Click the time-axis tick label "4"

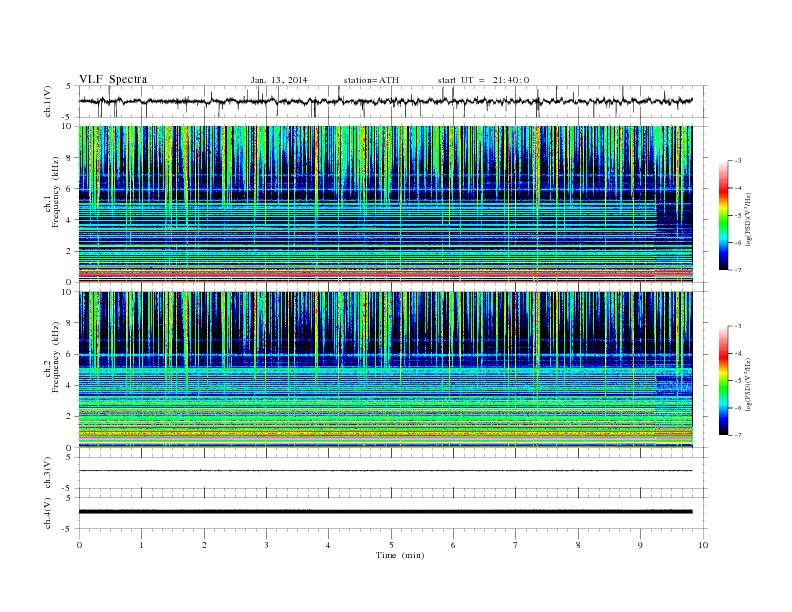pyautogui.click(x=328, y=545)
